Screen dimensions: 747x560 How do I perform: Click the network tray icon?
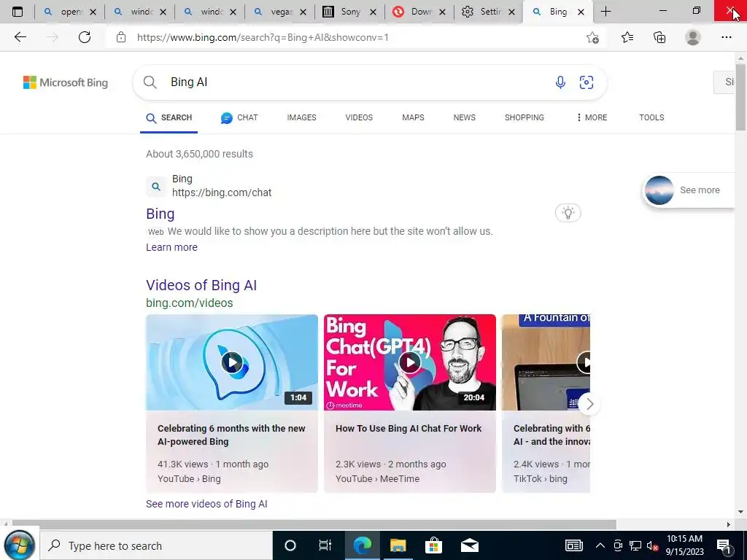pos(635,545)
